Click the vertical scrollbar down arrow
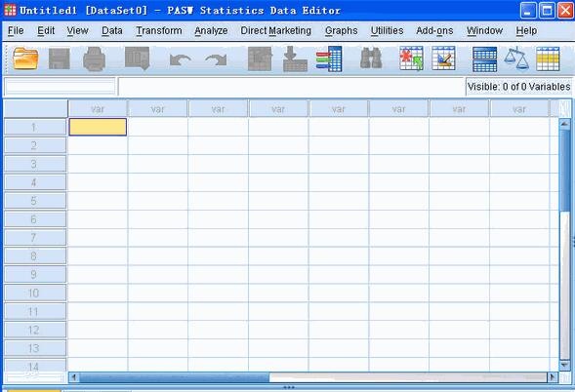 coord(564,365)
